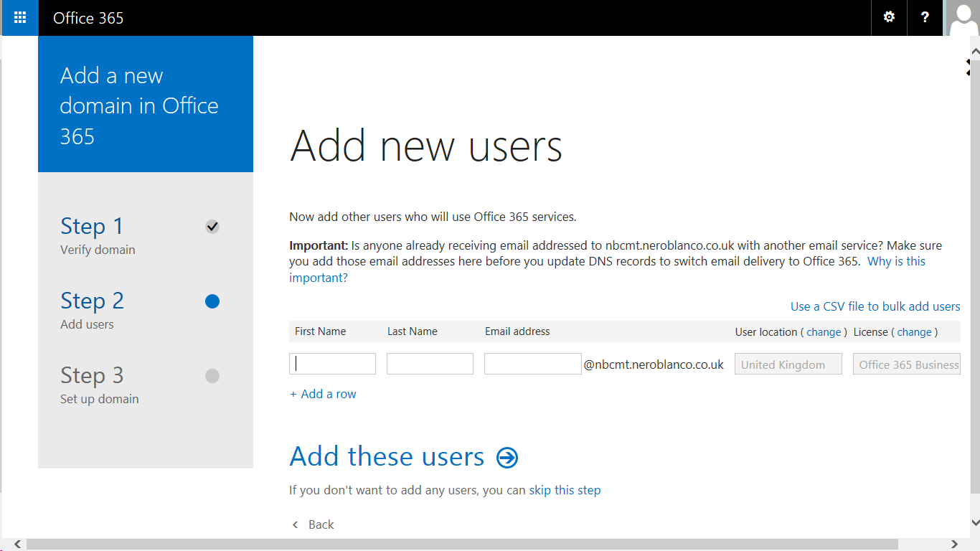Image resolution: width=980 pixels, height=551 pixels.
Task: Click the Step 2 active blue circle
Action: (x=212, y=301)
